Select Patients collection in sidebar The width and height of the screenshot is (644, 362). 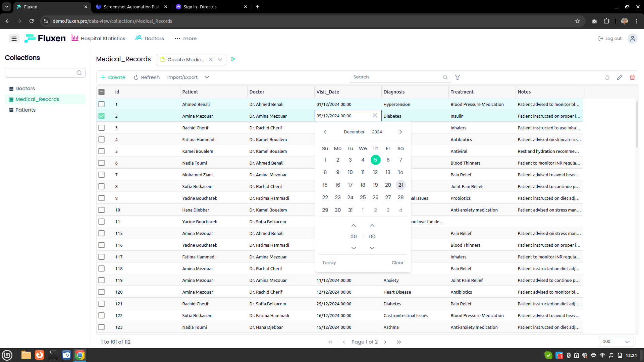(x=25, y=110)
